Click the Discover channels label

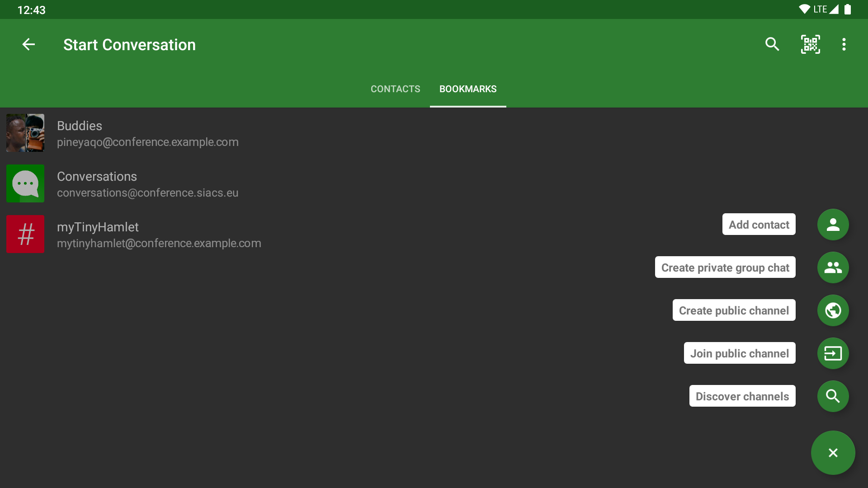tap(742, 396)
